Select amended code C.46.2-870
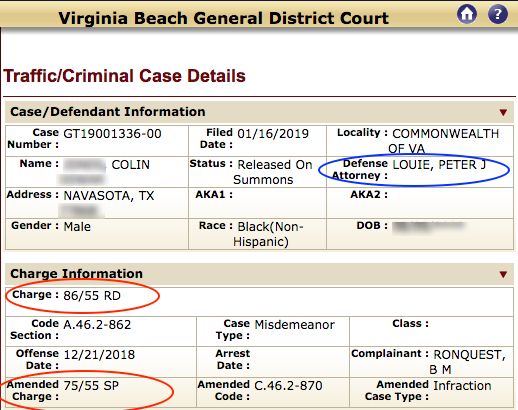Screen dimensions: 518x410 tap(288, 386)
